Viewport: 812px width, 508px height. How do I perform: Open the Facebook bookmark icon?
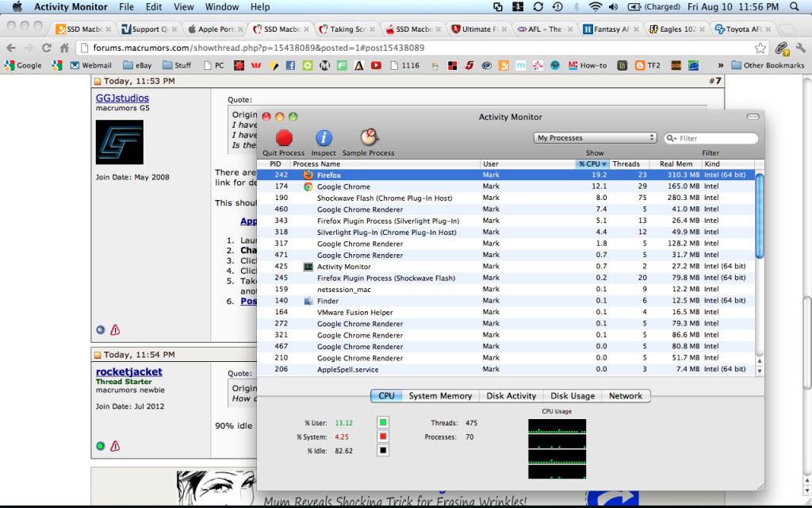pos(290,65)
